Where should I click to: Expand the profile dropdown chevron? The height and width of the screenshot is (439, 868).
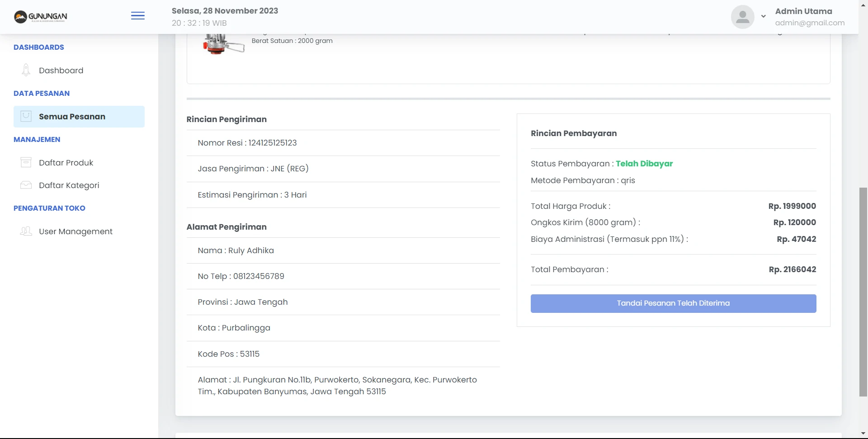point(763,17)
